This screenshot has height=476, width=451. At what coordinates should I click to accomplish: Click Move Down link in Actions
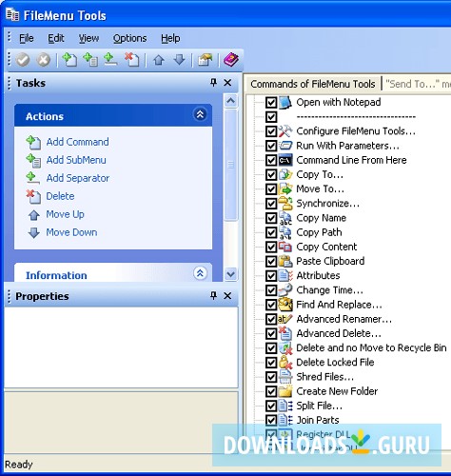point(71,232)
